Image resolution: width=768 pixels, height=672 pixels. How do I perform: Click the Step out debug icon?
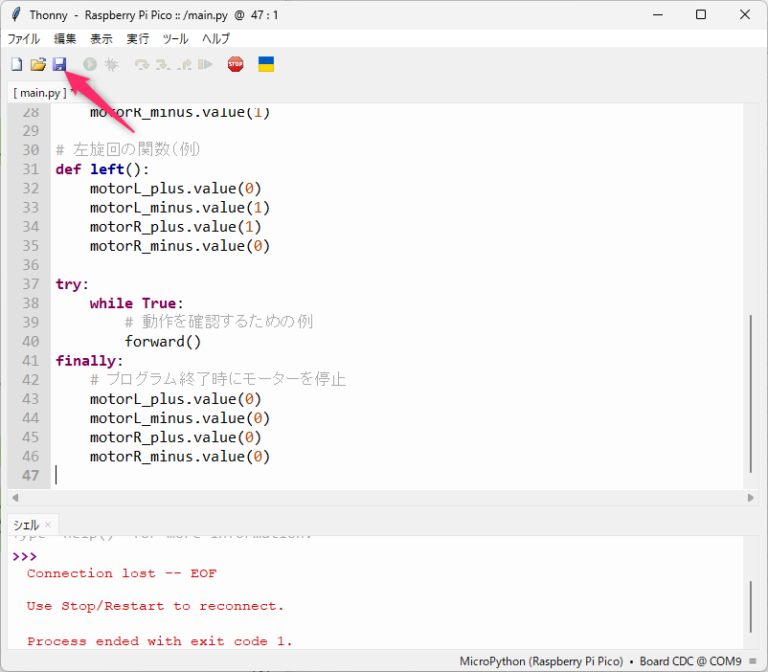click(x=183, y=65)
